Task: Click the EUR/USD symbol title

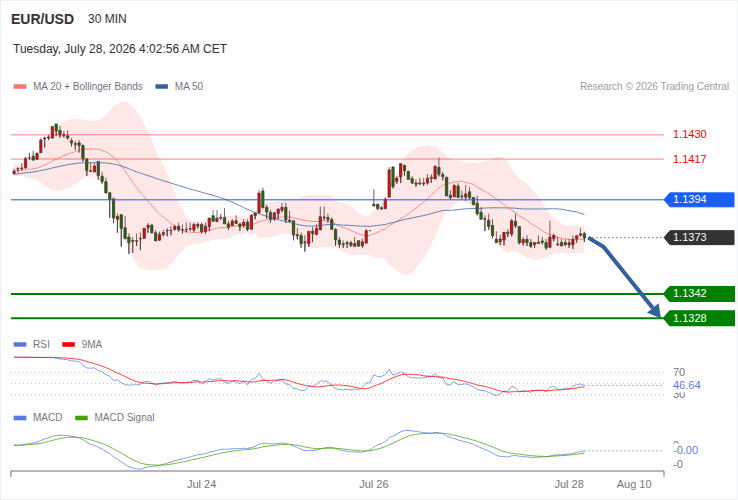Action: click(42, 19)
